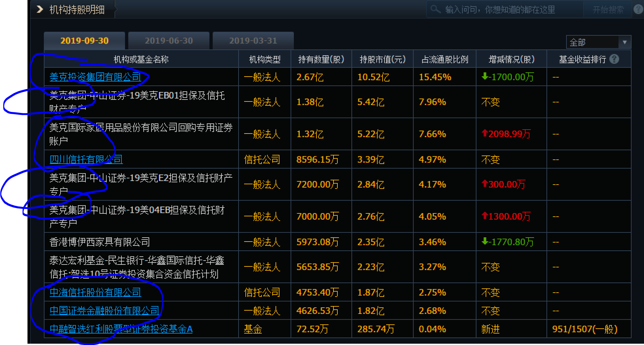The height and width of the screenshot is (345, 644).
Task: Select the 美克国际家居用品 回购专用证券账户 row name
Action: click(x=141, y=134)
